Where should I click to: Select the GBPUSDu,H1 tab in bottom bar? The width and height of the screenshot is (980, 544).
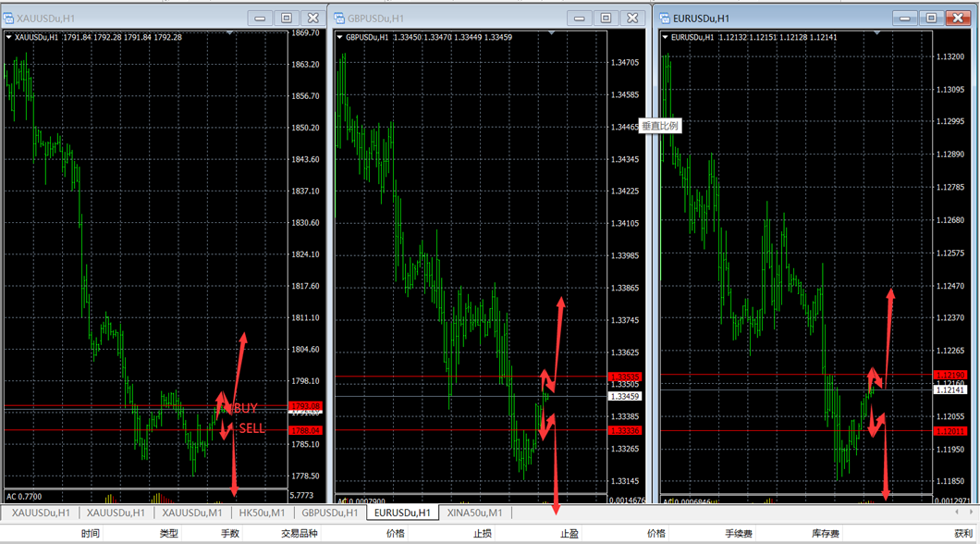[330, 513]
